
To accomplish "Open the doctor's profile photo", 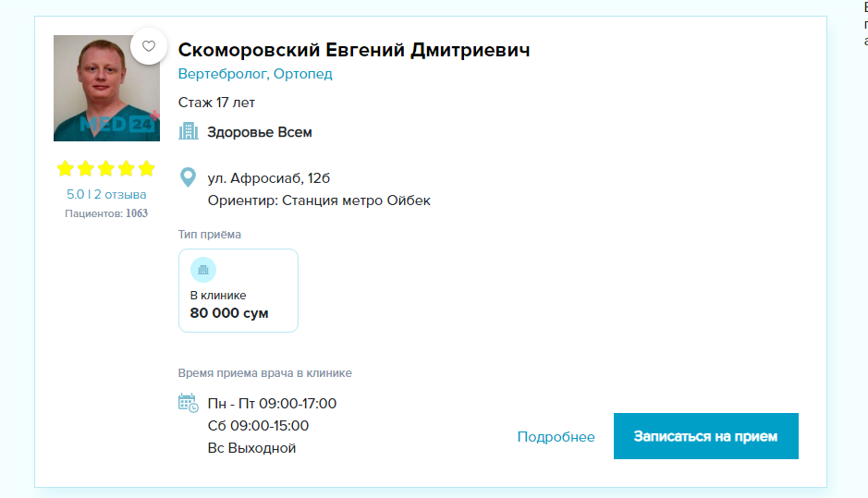I will (x=106, y=89).
